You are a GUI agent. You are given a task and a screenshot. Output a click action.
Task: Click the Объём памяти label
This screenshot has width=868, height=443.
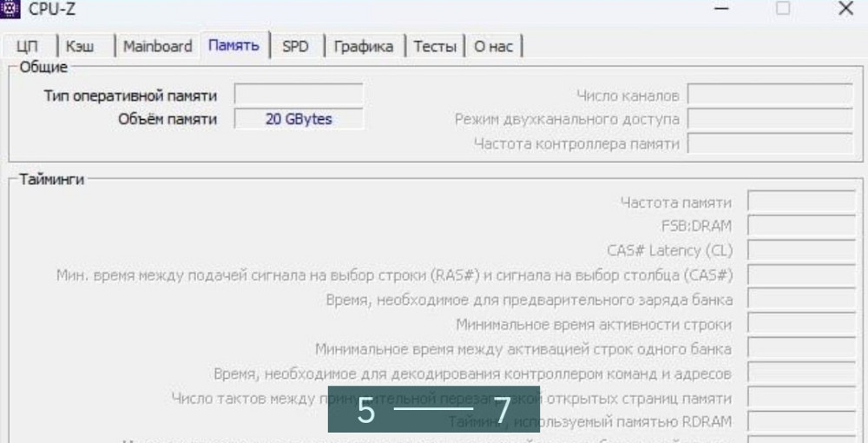168,120
